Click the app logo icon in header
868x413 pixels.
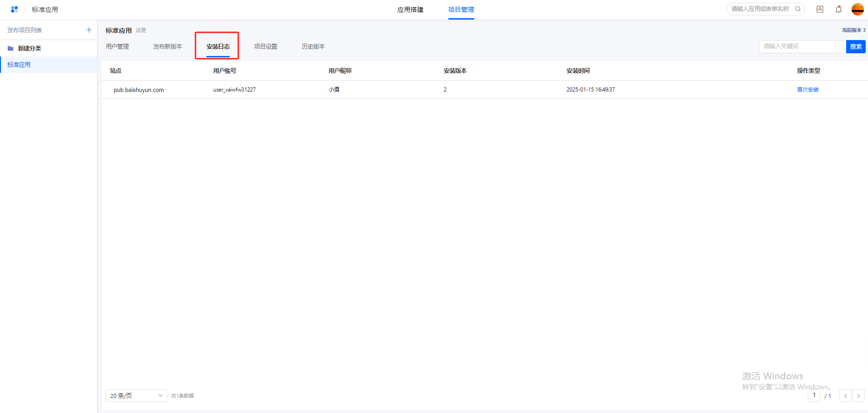(14, 10)
